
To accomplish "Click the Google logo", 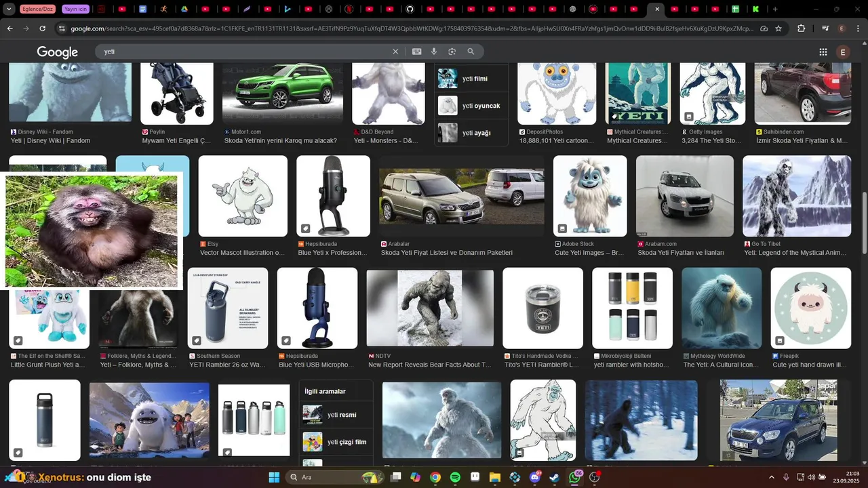I will (x=58, y=52).
